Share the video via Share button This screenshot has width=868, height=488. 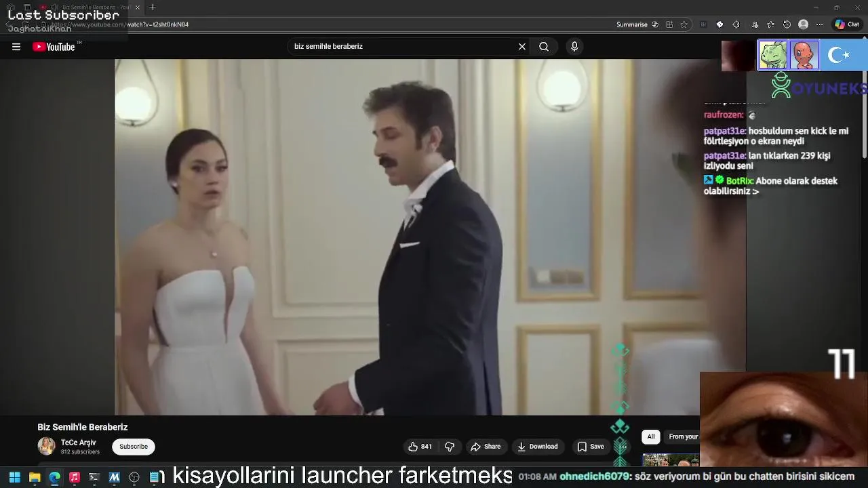pyautogui.click(x=486, y=447)
